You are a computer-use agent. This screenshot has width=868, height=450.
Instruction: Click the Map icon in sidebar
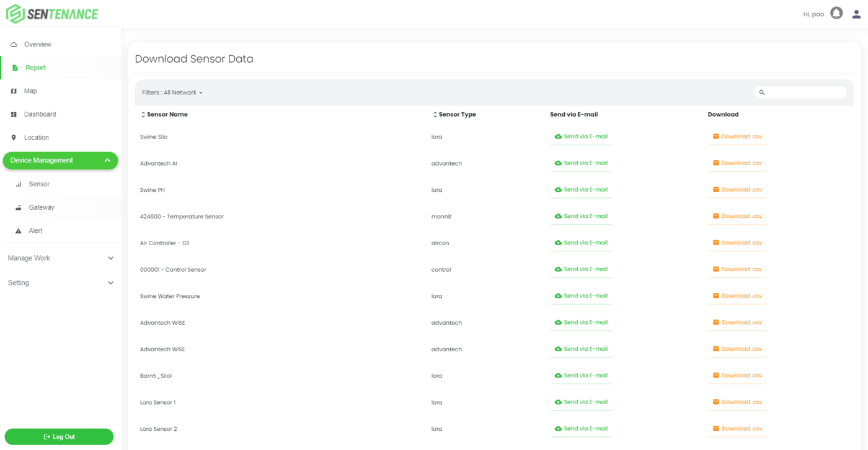tap(14, 91)
